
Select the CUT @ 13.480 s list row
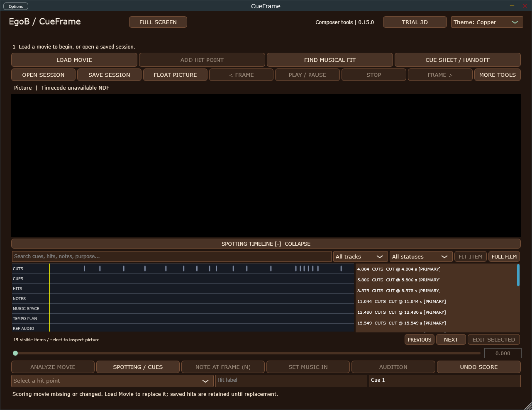click(436, 312)
